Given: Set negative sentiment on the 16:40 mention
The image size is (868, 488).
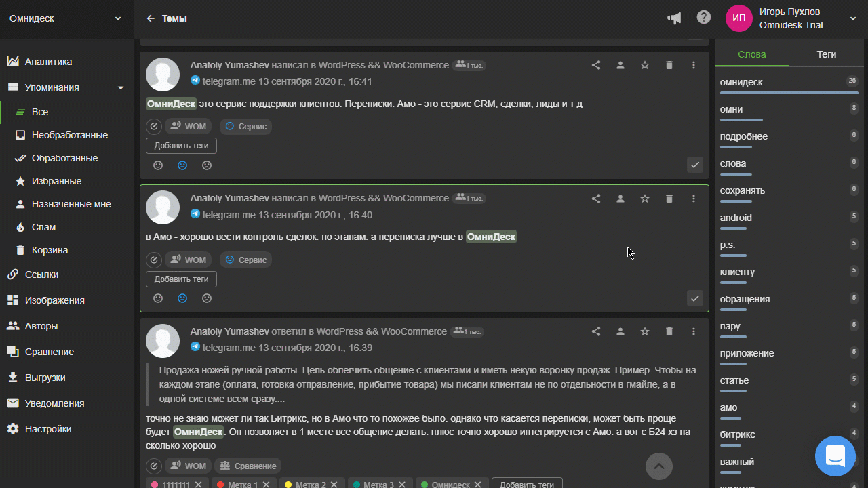Looking at the screenshot, I should click(x=207, y=298).
